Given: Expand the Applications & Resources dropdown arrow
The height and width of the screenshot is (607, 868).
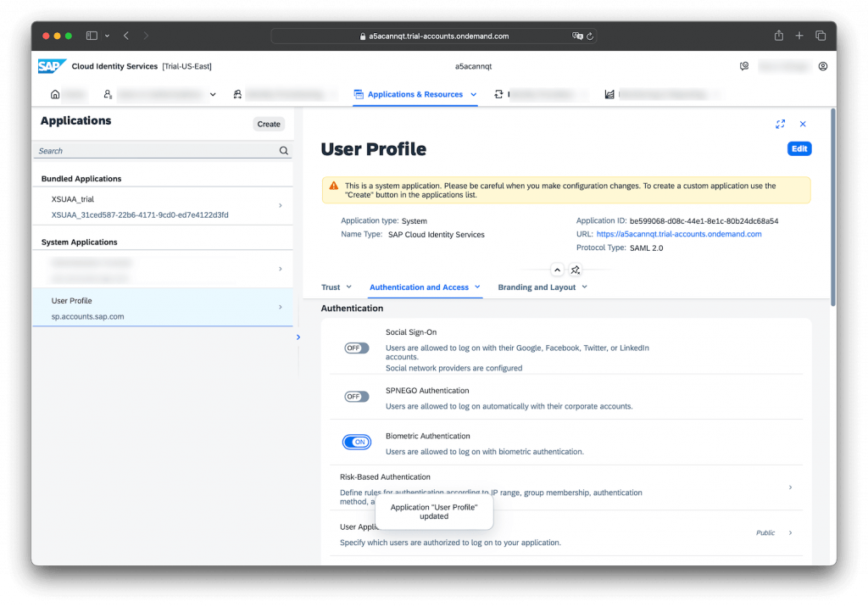Looking at the screenshot, I should (473, 94).
